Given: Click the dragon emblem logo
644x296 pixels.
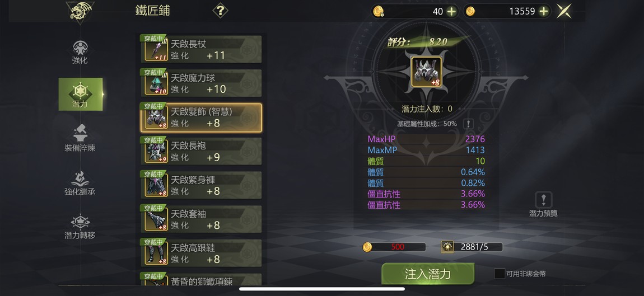Looking at the screenshot, I should (x=80, y=12).
